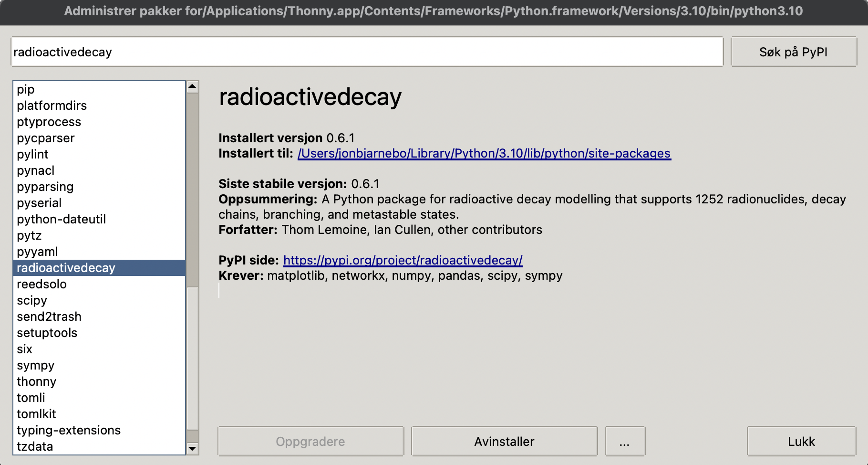
Task: Select send2trash in the package list
Action: point(49,317)
